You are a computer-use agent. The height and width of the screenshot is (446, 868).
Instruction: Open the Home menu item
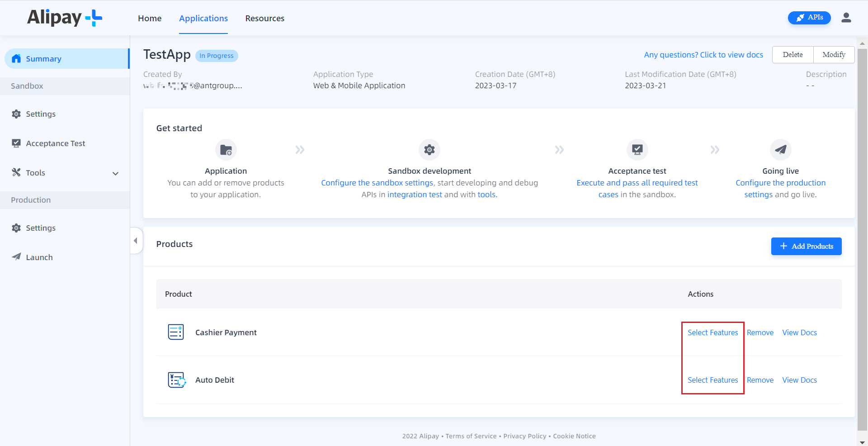click(150, 18)
